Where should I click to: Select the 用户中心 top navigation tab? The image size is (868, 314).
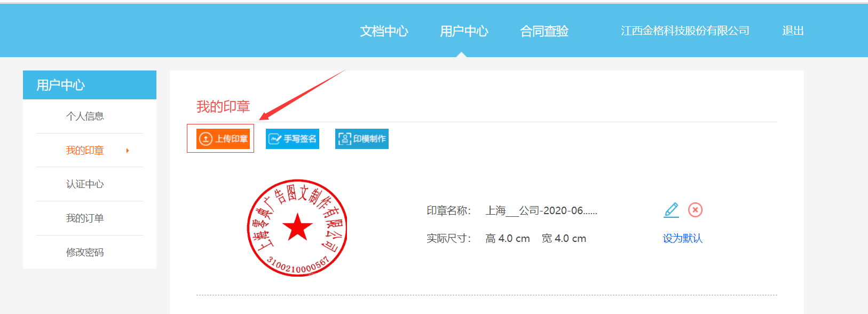[464, 31]
